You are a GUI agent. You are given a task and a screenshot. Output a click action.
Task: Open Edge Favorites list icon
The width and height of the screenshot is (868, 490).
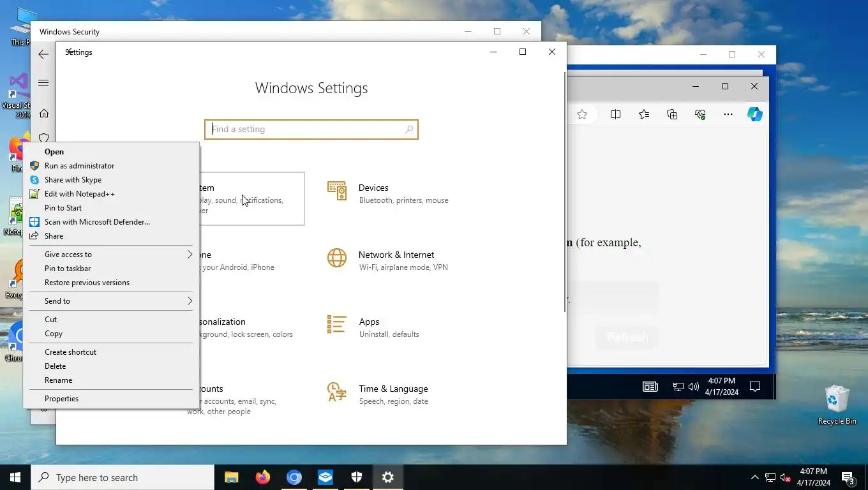tap(644, 114)
